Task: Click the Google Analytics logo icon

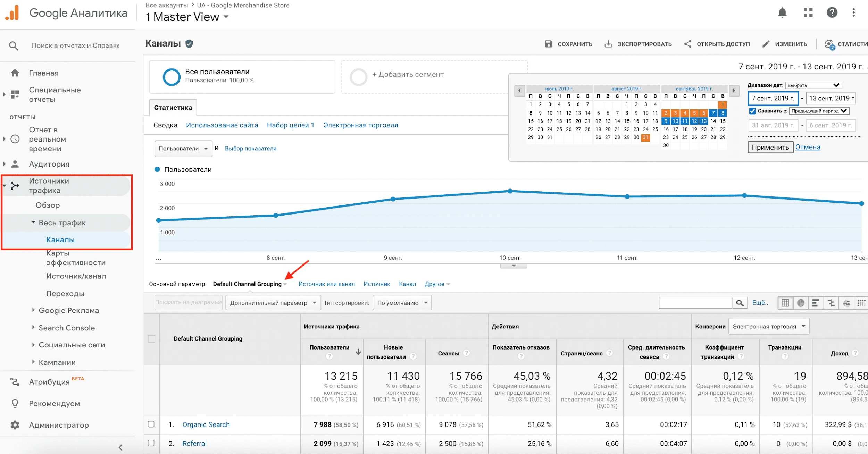Action: [12, 13]
